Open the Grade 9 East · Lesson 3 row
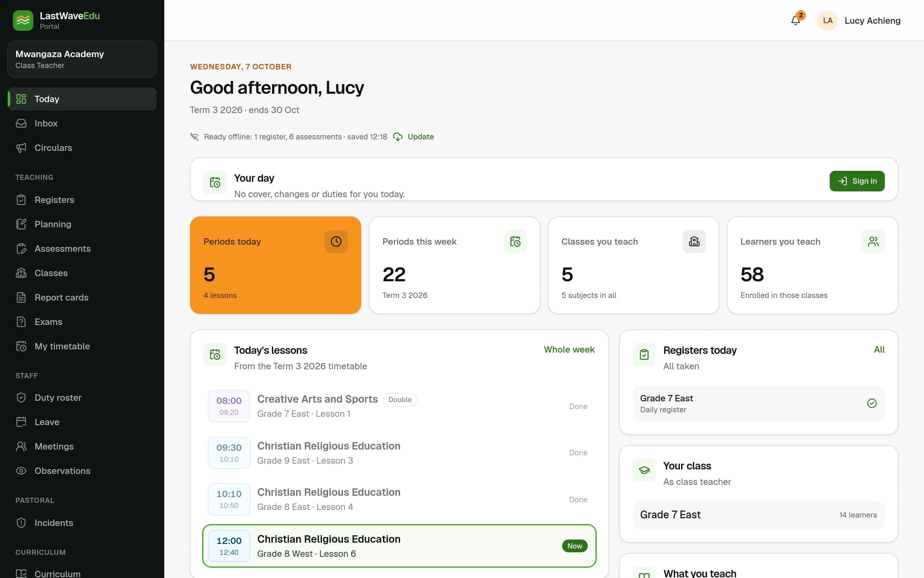 399,453
